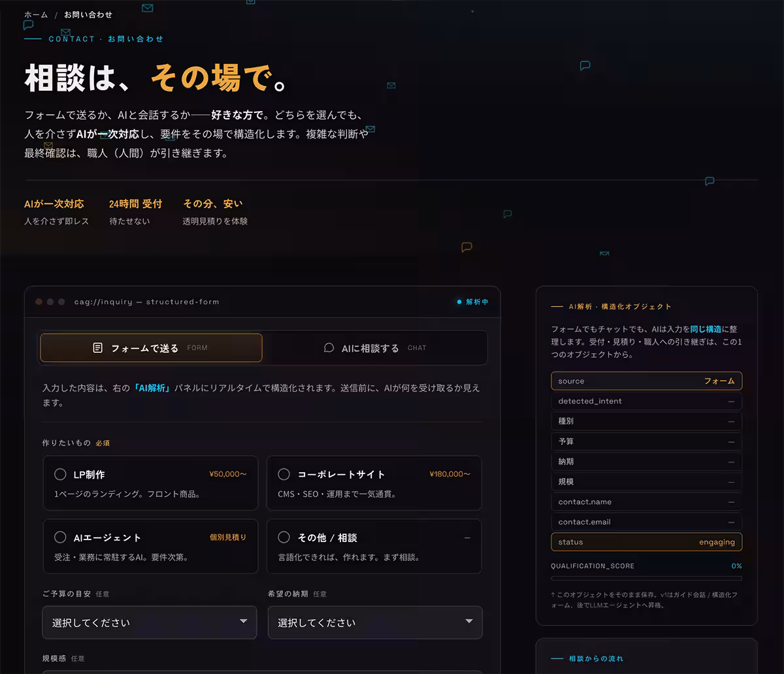Select the LP制作 radio button
Screen dimensions: 784x674
pyautogui.click(x=60, y=474)
